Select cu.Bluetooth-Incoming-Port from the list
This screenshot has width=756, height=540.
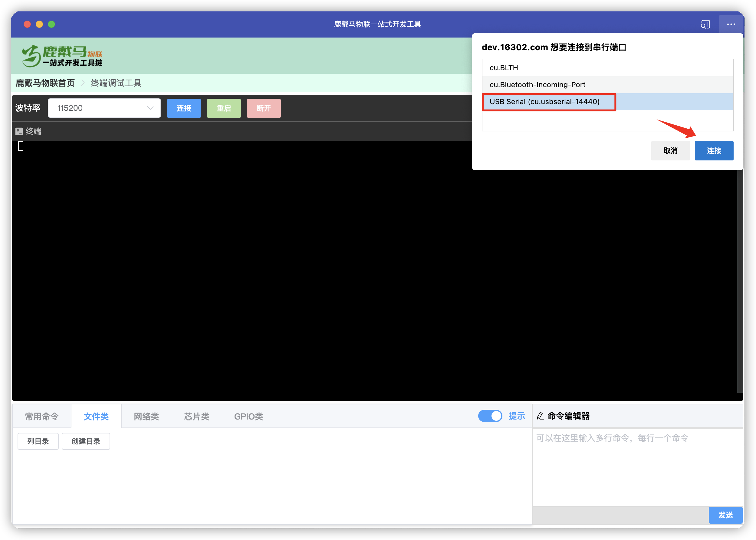click(x=537, y=85)
